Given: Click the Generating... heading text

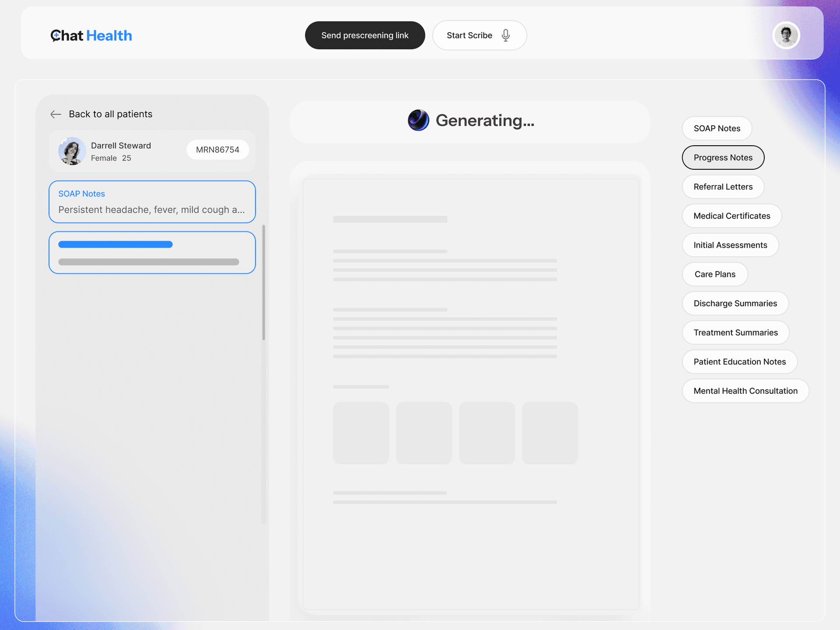Looking at the screenshot, I should (x=485, y=121).
